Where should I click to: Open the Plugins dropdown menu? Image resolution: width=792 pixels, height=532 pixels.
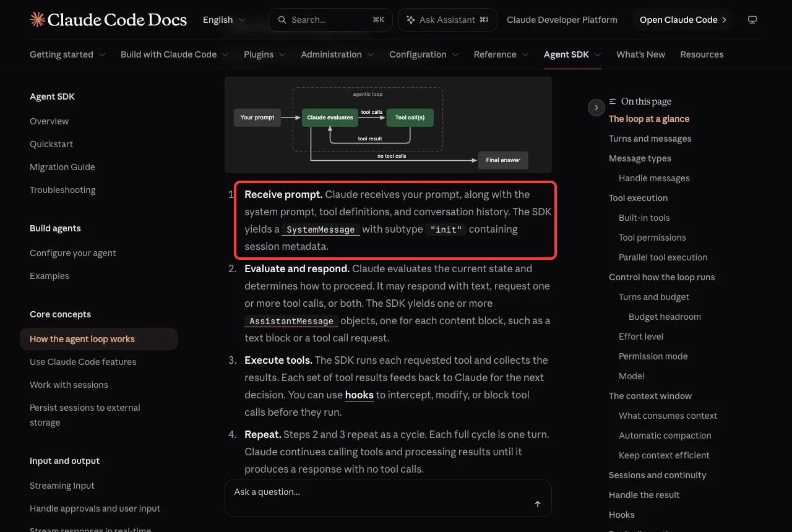pyautogui.click(x=265, y=54)
